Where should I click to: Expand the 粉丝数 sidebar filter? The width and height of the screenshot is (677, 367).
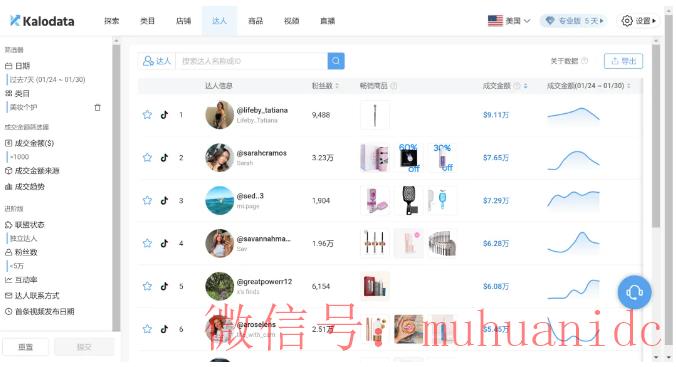pyautogui.click(x=21, y=252)
